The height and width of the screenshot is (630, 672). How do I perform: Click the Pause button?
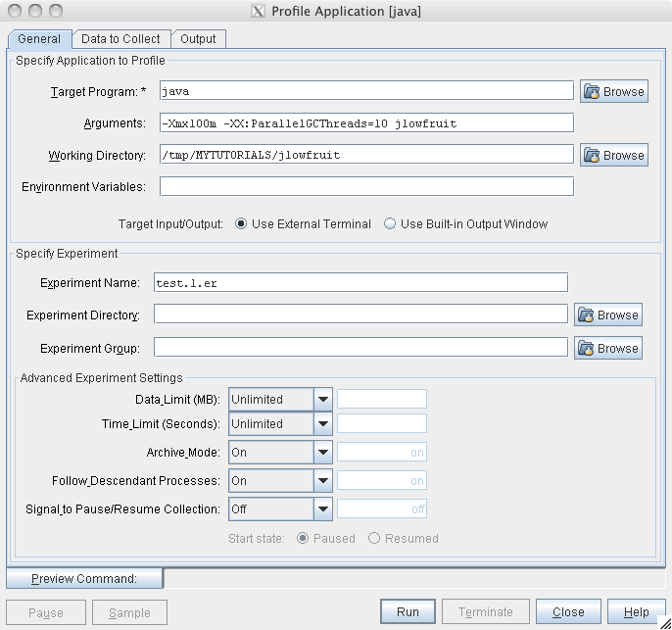click(x=46, y=612)
